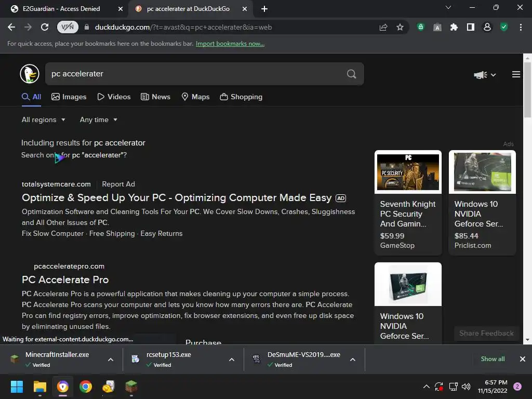Go back to the previous page
Screen dimensions: 532x399
[x=11, y=27]
